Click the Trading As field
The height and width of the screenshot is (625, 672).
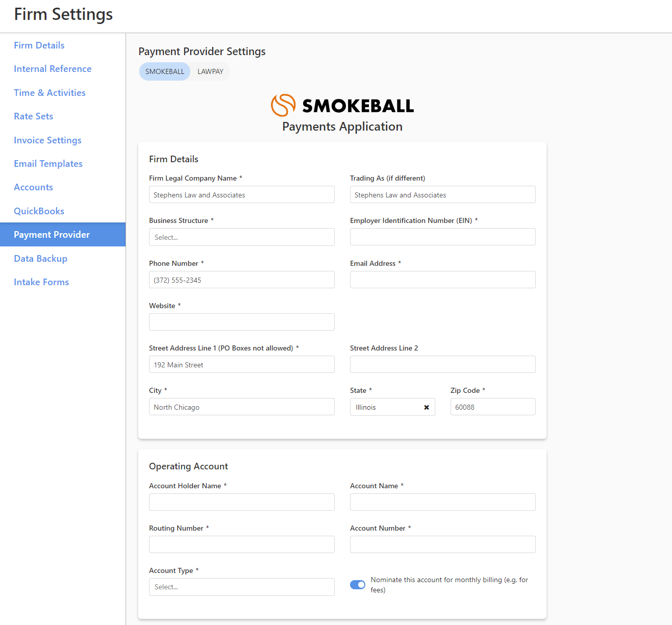(x=443, y=194)
